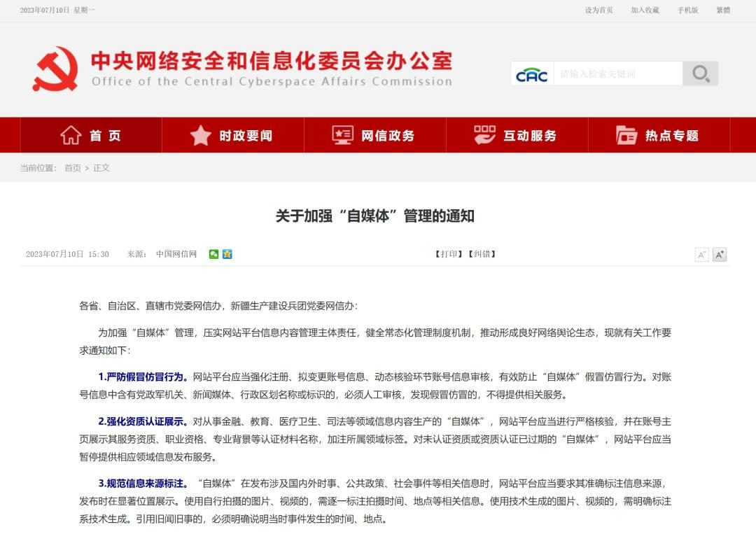Open the 互动服务 navigation tab
This screenshot has height=534, width=756.
pyautogui.click(x=517, y=135)
